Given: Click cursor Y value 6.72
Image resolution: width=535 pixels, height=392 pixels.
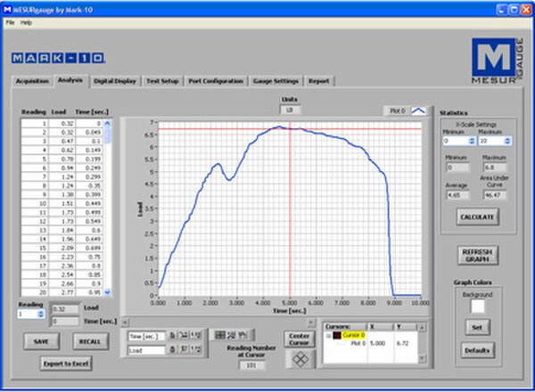Looking at the screenshot, I should pyautogui.click(x=402, y=343).
